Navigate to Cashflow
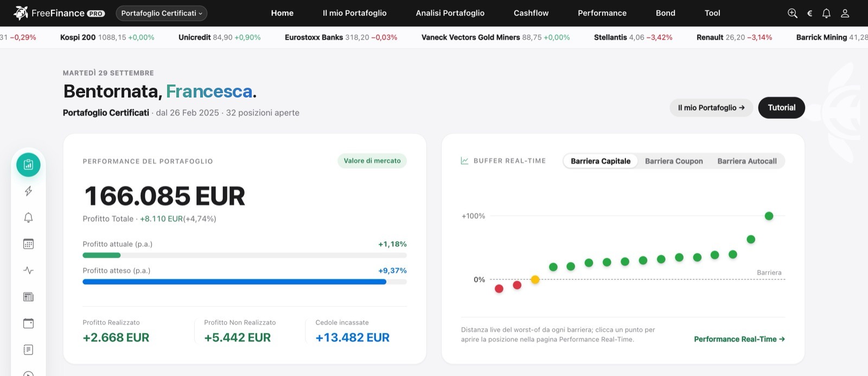868x376 pixels. [x=531, y=13]
